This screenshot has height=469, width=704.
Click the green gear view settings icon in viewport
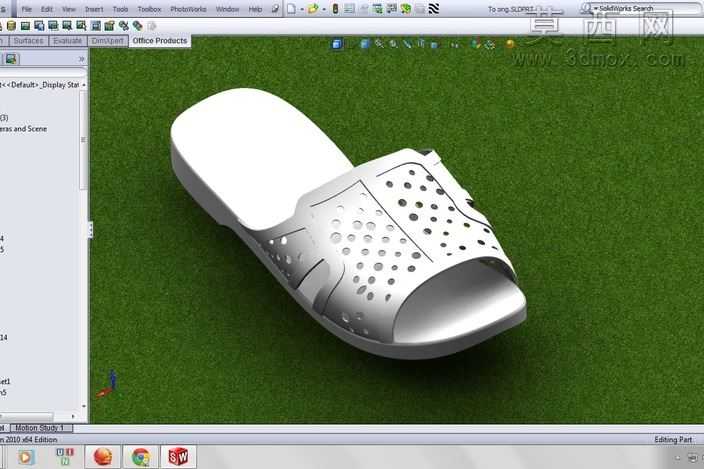point(490,44)
